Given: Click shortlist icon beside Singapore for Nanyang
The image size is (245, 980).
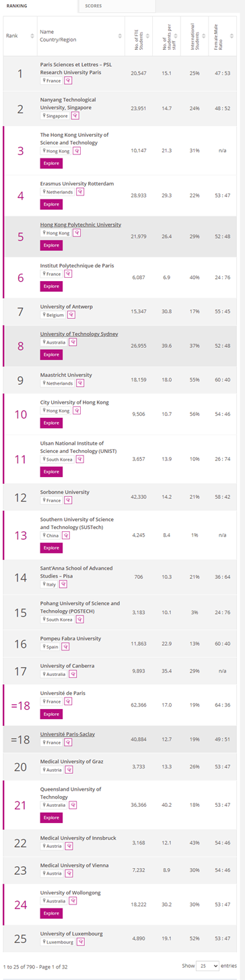Looking at the screenshot, I should point(76,116).
